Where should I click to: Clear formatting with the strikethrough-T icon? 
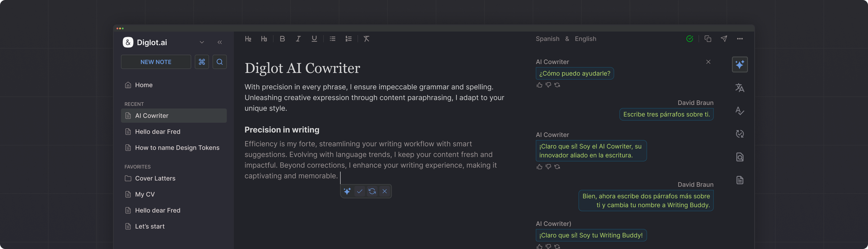tap(366, 39)
